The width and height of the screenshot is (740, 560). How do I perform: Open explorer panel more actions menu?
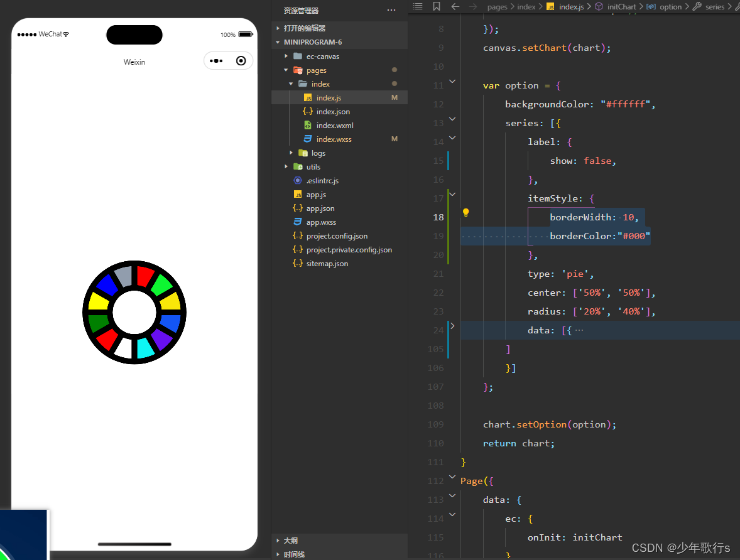[391, 11]
